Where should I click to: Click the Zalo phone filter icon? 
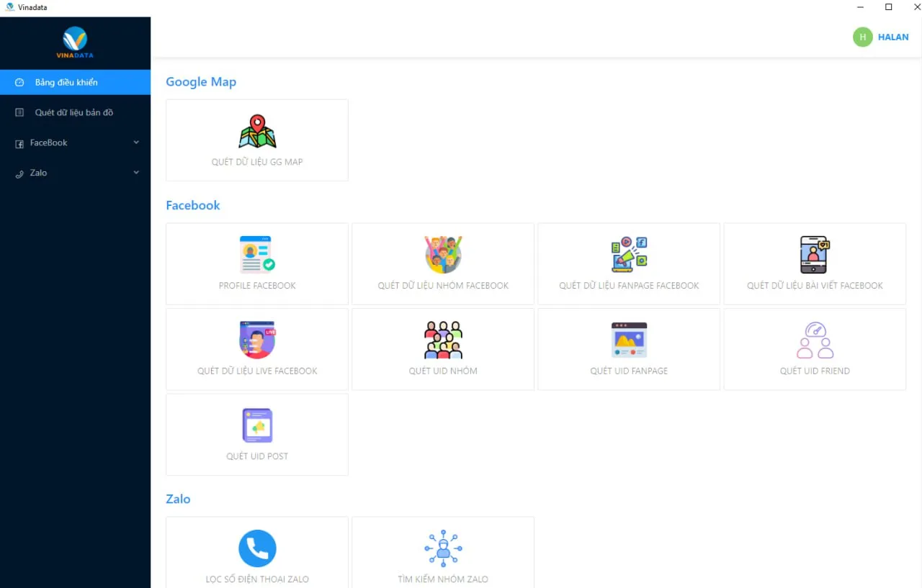pyautogui.click(x=257, y=548)
